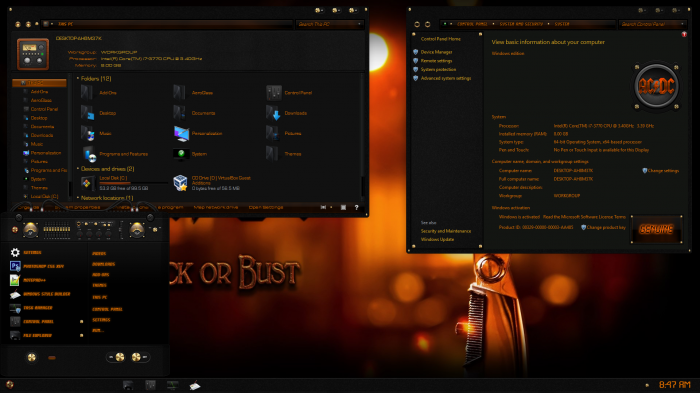Viewport: 700px width, 393px height.
Task: Select Music in navigation tree
Action: [x=37, y=144]
